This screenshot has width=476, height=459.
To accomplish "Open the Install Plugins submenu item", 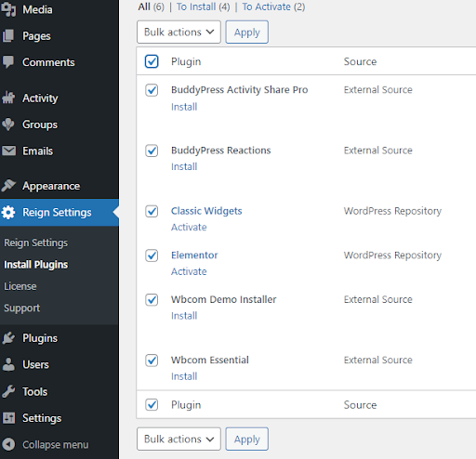I will tap(35, 265).
